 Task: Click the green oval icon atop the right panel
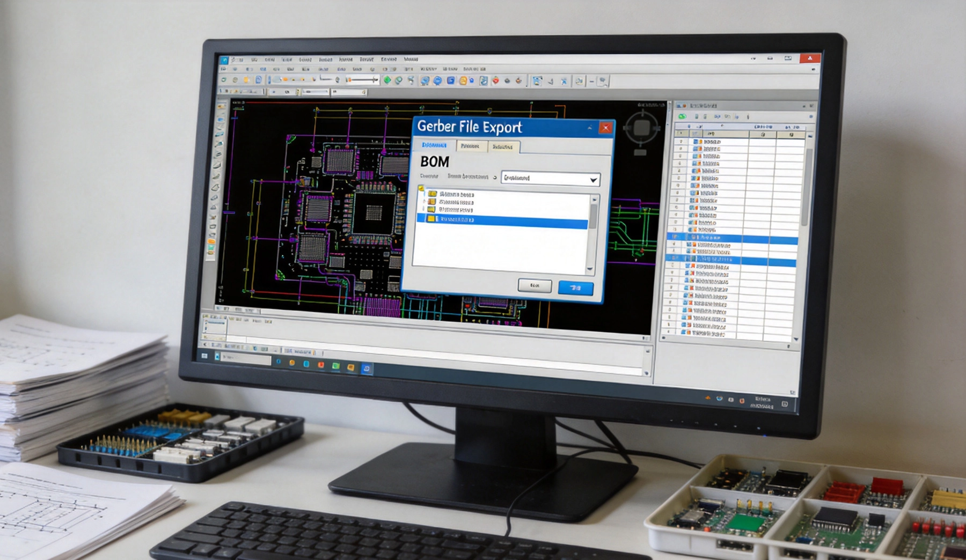coord(682,116)
